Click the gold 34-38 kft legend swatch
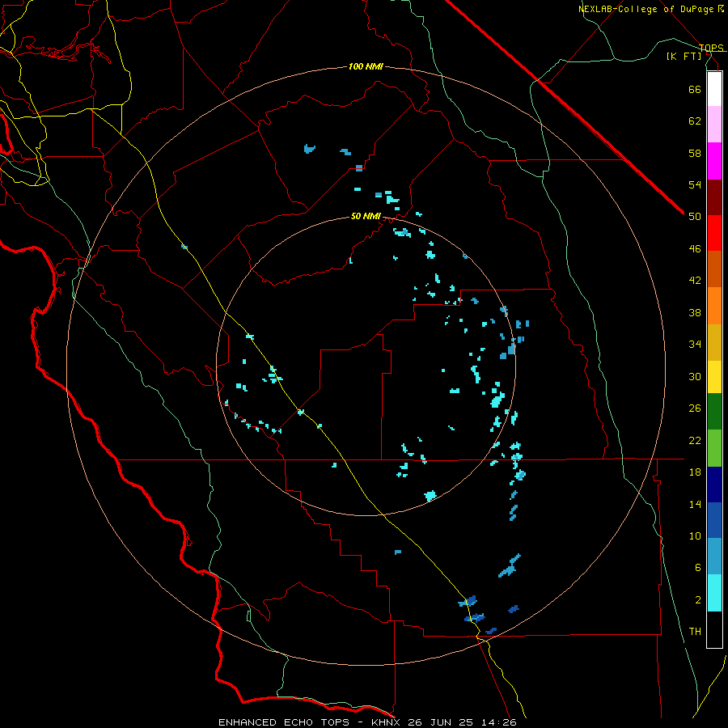This screenshot has height=728, width=728. 714,342
